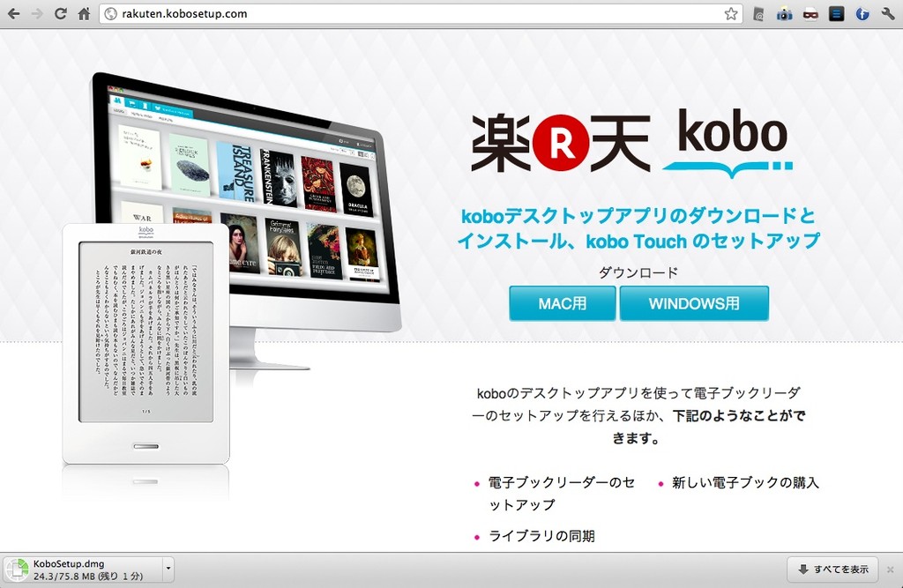Image resolution: width=903 pixels, height=588 pixels.
Task: Expand the KoboSetup.dmg download options arrow
Action: (168, 569)
